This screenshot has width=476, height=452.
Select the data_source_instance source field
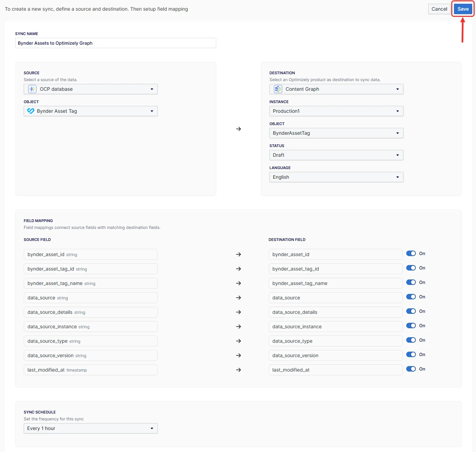(x=91, y=327)
